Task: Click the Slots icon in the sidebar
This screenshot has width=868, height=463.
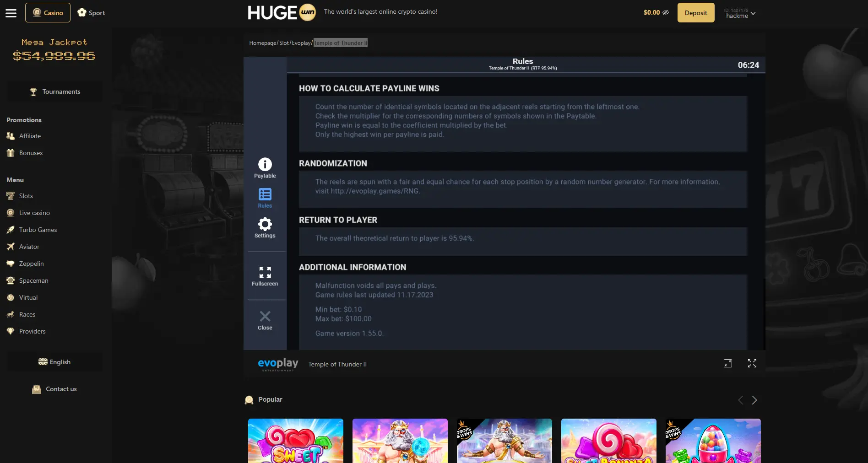Action: [x=11, y=196]
